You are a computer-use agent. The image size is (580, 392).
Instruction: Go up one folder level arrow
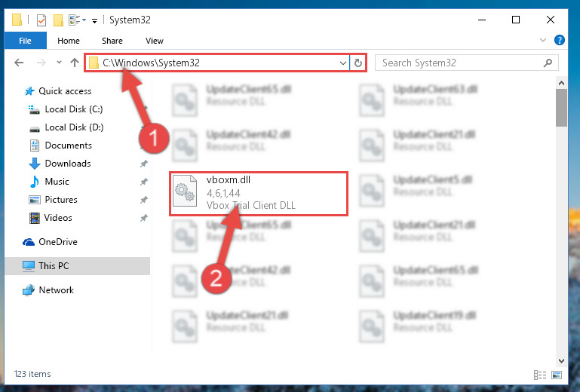[75, 63]
